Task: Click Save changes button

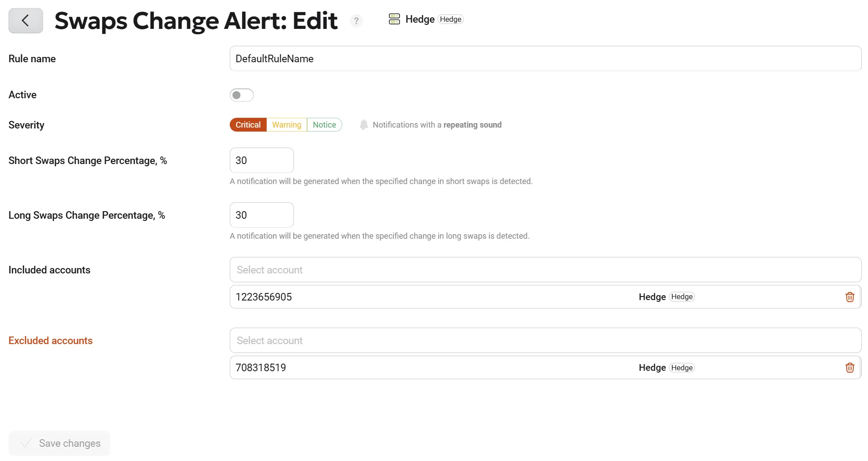Action: tap(59, 443)
